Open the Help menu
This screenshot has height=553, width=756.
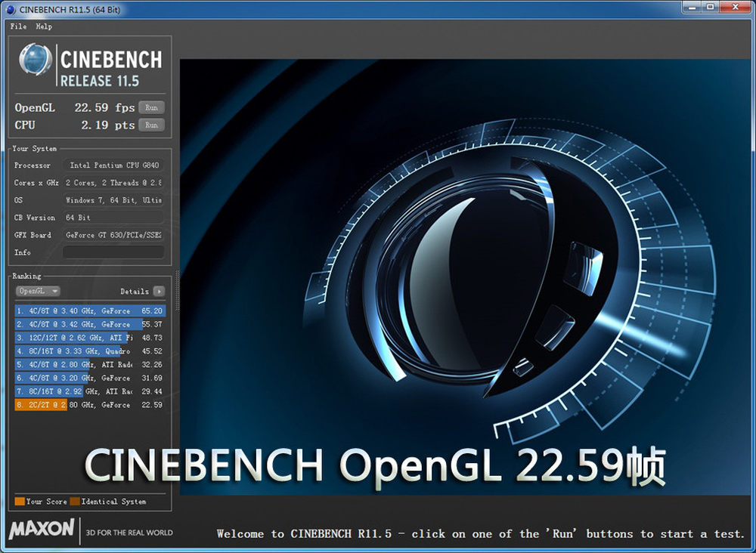[x=44, y=26]
